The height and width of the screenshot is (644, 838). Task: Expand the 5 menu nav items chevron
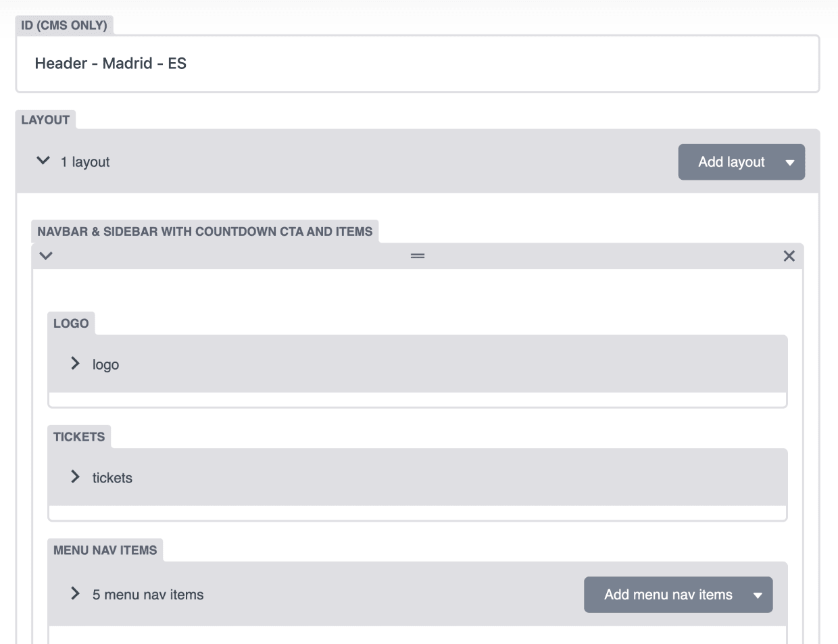pos(75,593)
